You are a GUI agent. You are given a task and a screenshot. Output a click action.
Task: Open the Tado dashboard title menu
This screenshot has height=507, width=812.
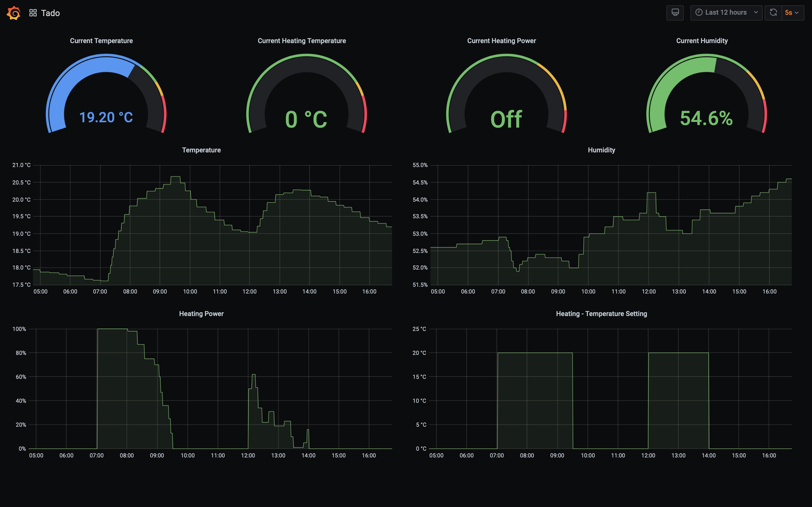coord(50,13)
